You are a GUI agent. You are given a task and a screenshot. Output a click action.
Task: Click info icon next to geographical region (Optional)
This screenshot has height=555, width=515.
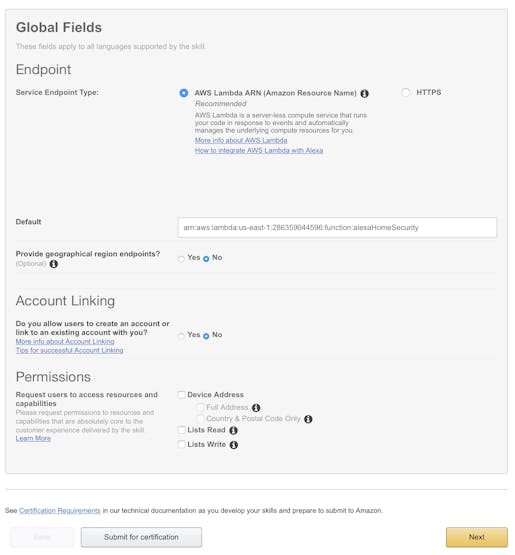[53, 264]
